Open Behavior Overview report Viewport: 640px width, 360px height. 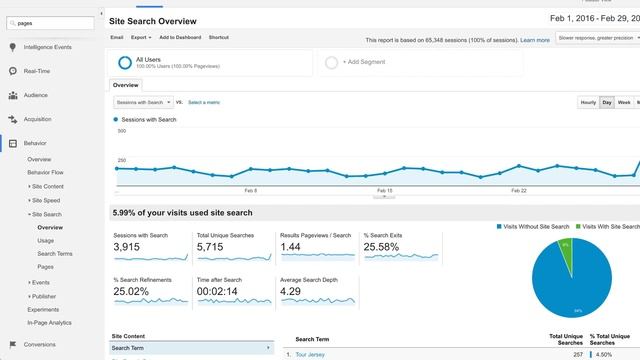39,159
